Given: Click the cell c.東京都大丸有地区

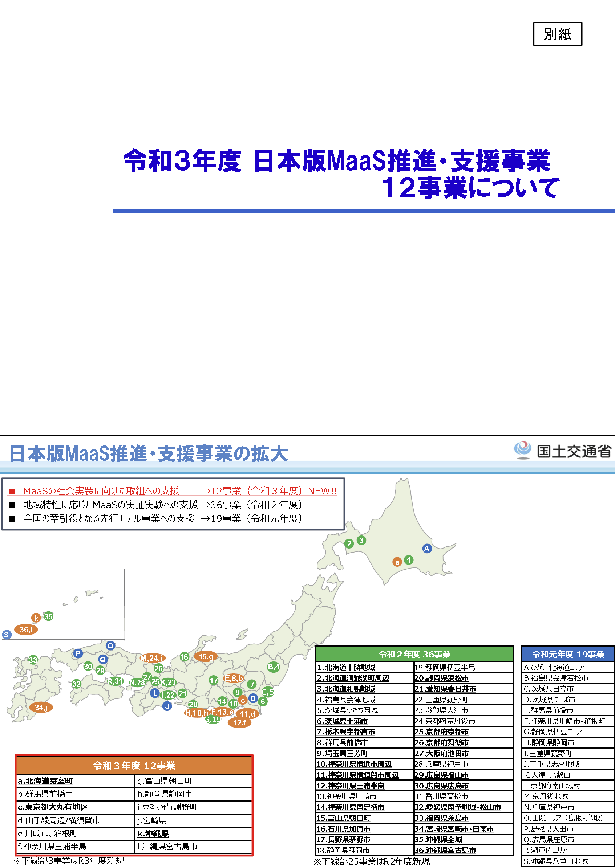Looking at the screenshot, I should (x=76, y=807).
